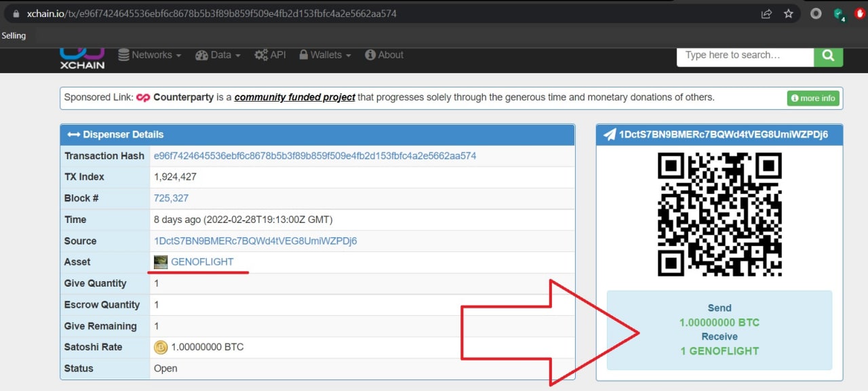This screenshot has height=391, width=868.
Task: Click the green more info button
Action: pos(813,98)
